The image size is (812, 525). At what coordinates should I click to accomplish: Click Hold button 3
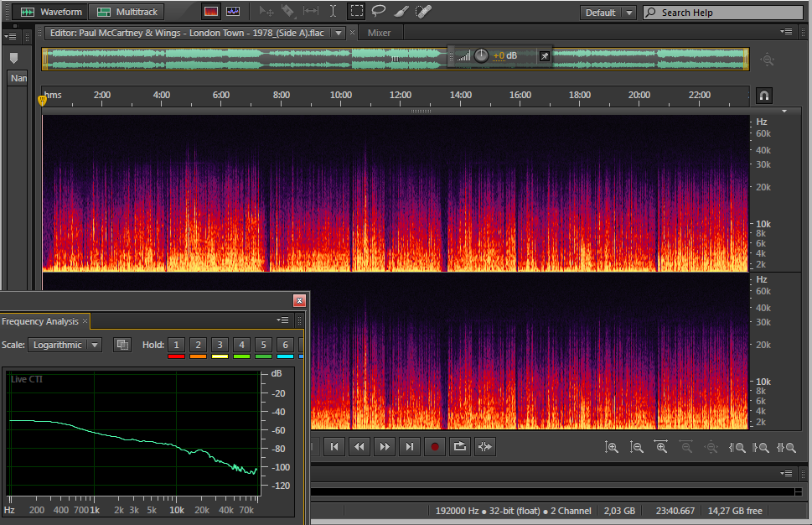point(220,345)
